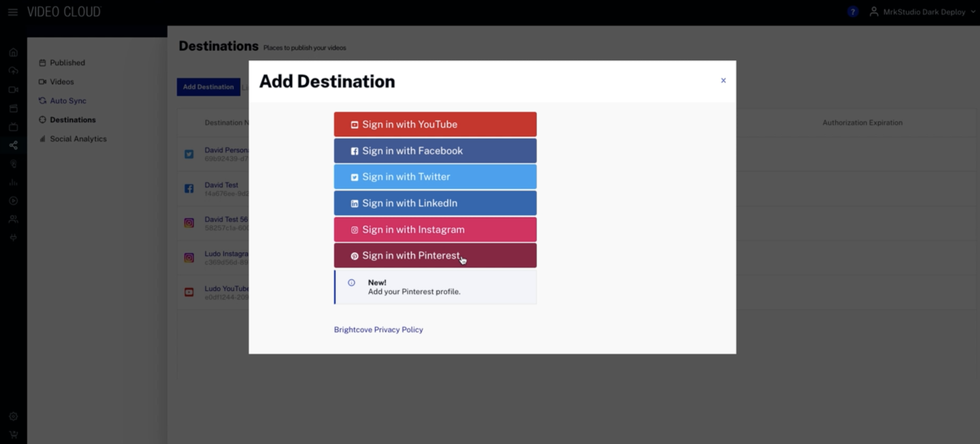Select Social Analytics in the sidebar
This screenshot has width=980, height=444.
coord(78,138)
